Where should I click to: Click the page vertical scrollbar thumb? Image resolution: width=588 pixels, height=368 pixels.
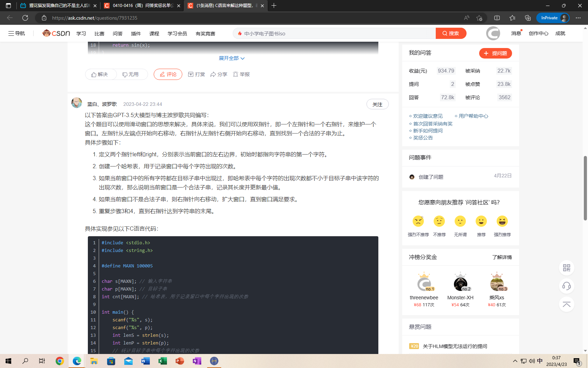(x=585, y=188)
